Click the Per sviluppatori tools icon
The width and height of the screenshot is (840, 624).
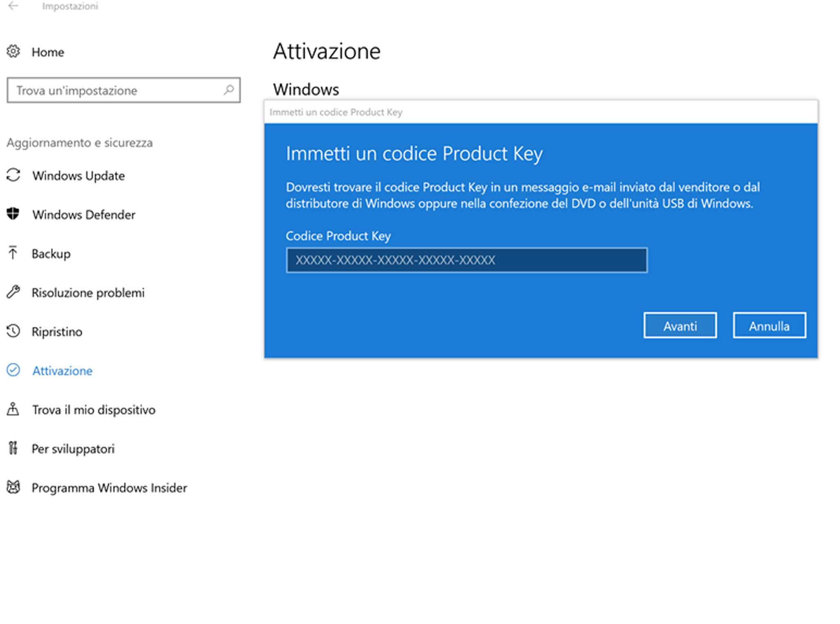13,448
